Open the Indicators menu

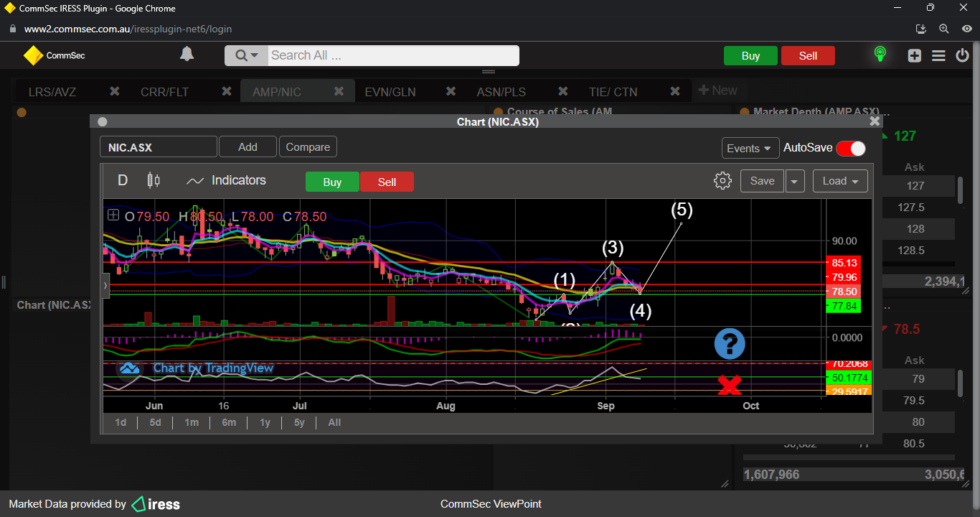click(x=226, y=181)
